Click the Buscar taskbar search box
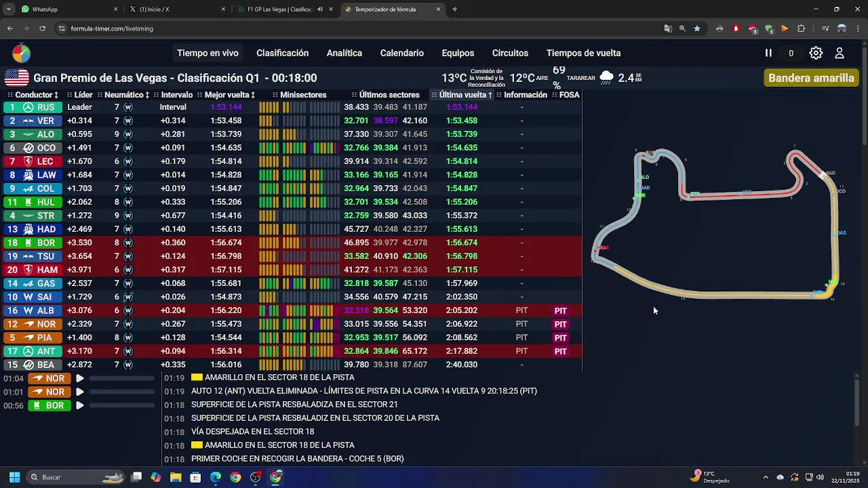Screen dimensions: 868x488 tap(77, 477)
